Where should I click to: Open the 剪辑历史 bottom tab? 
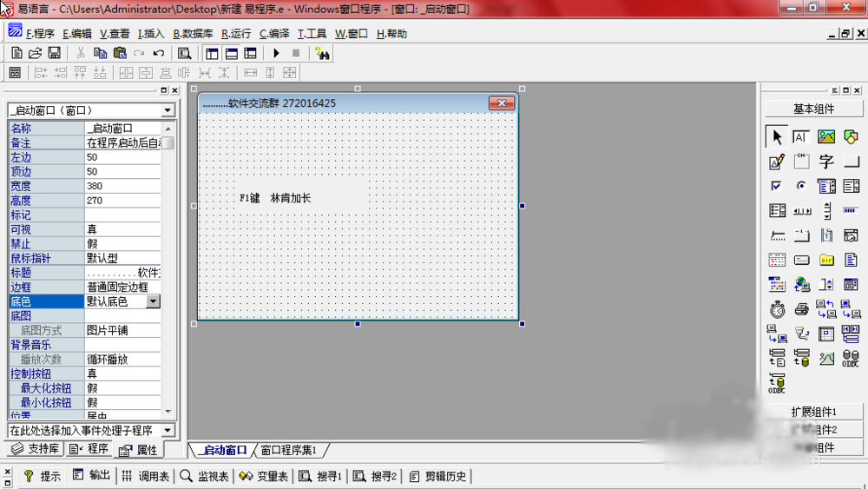[x=437, y=476]
